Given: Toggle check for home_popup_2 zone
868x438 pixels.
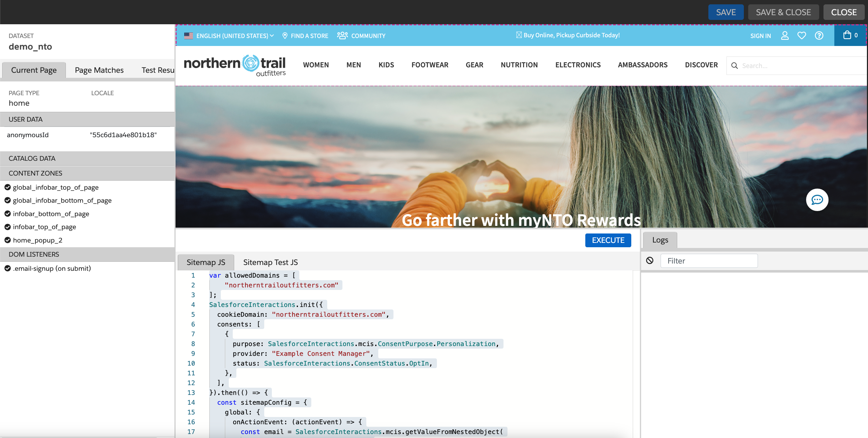Looking at the screenshot, I should point(7,240).
